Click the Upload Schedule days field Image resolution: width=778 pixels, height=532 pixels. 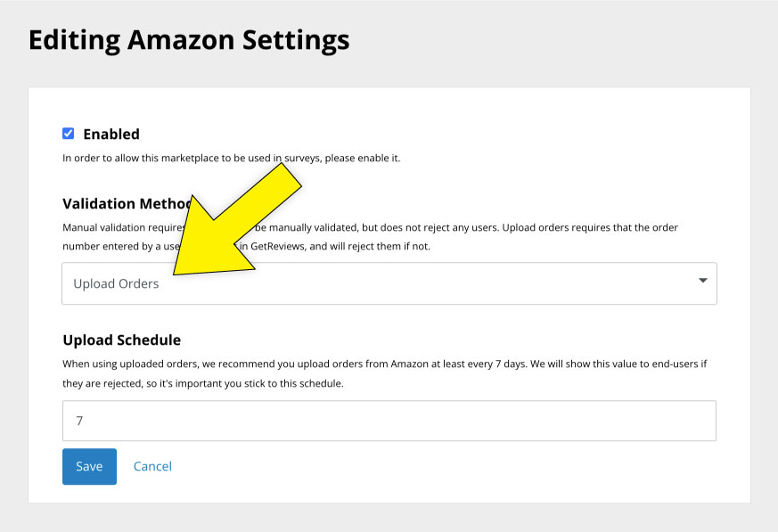(x=389, y=420)
